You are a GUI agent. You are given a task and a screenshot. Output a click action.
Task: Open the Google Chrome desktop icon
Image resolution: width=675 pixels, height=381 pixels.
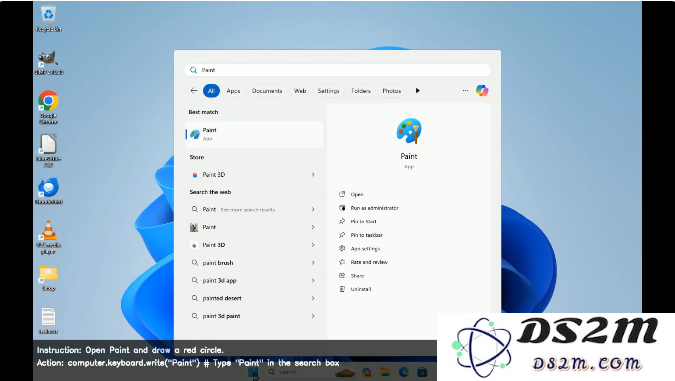[48, 107]
